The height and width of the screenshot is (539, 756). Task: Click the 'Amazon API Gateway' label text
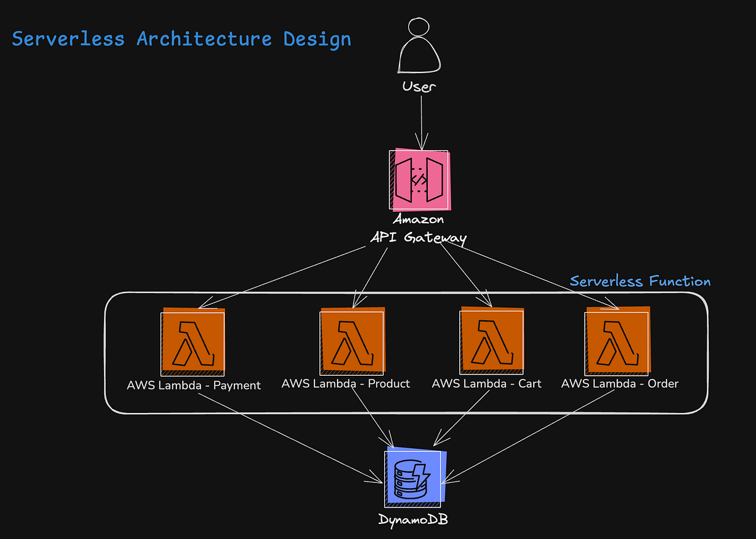[x=420, y=230]
